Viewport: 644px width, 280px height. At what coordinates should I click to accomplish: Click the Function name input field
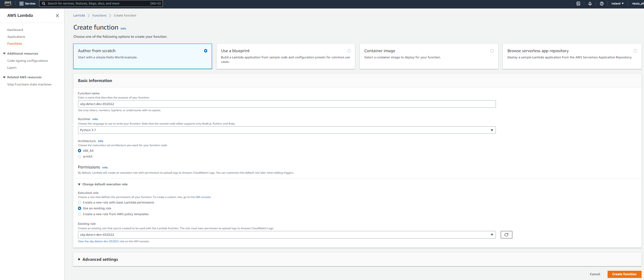[287, 104]
